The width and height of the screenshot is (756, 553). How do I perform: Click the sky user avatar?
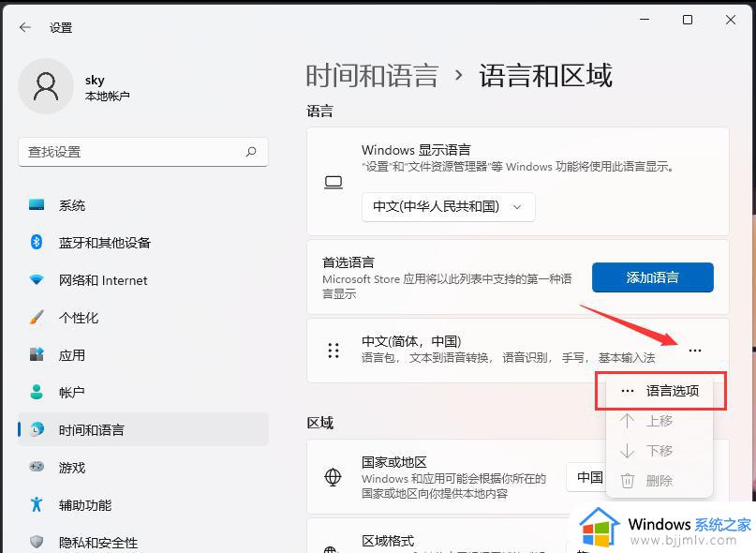(46, 86)
